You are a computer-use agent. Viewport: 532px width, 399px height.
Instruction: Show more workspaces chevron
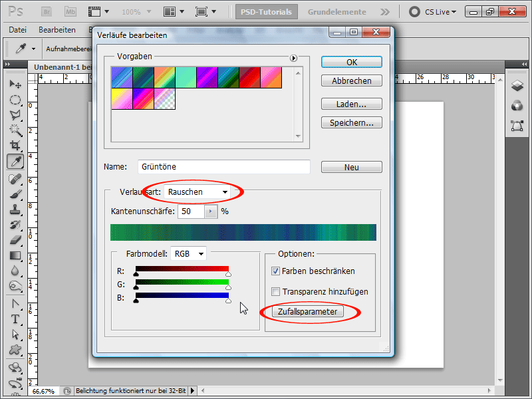(x=385, y=12)
